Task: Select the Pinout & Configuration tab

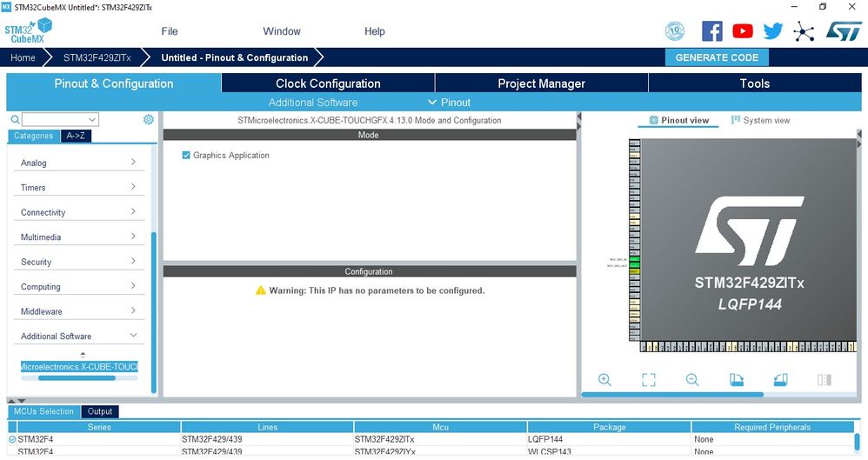Action: 113,83
